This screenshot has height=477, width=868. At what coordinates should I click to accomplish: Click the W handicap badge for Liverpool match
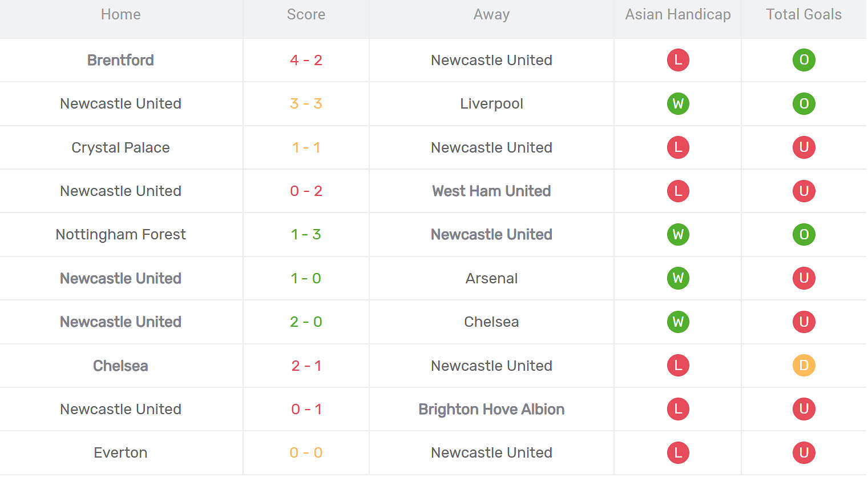(x=678, y=104)
